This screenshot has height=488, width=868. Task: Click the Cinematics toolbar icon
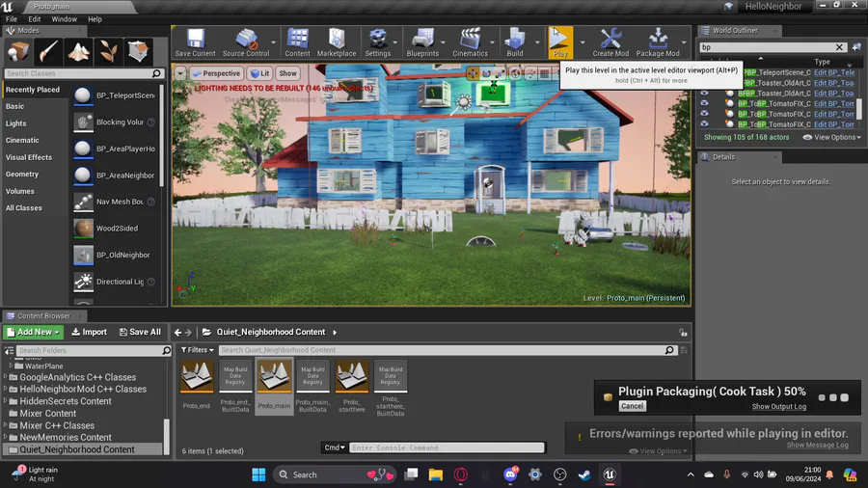[x=470, y=42]
